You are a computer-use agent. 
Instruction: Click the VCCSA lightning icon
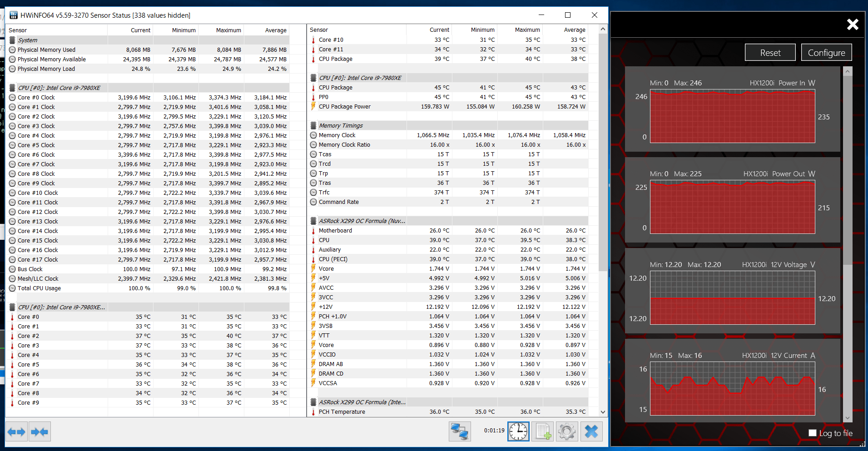313,383
